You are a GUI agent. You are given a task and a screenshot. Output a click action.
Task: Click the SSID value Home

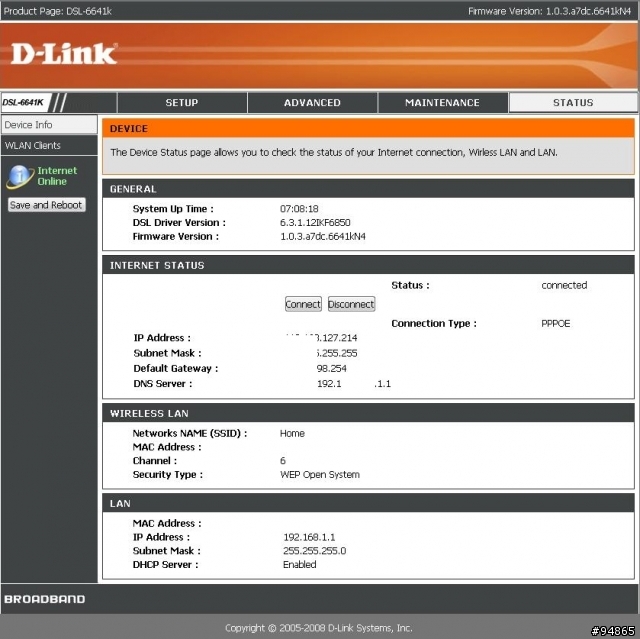click(292, 433)
